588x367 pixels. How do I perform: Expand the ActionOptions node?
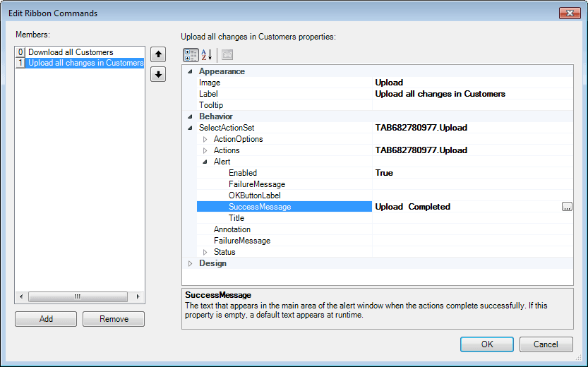(205, 139)
